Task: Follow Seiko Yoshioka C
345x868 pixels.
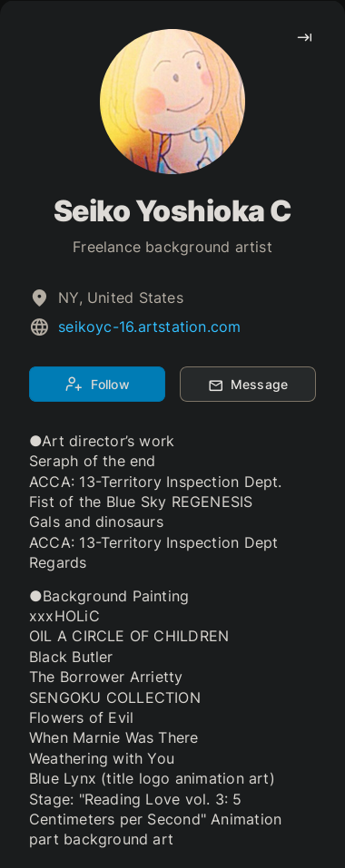Action: tap(97, 385)
